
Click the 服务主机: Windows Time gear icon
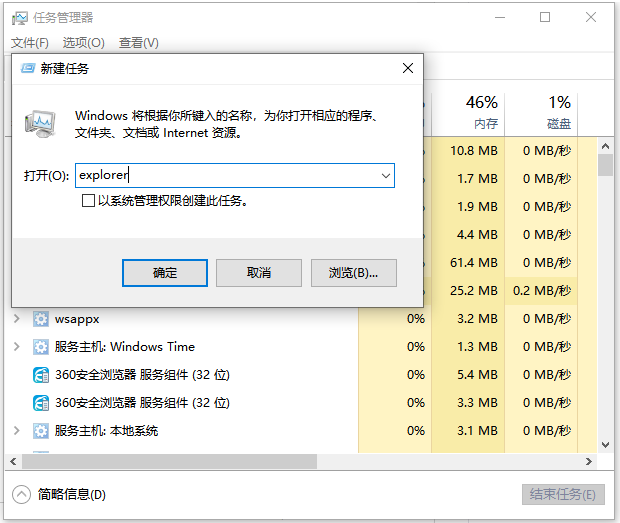point(41,347)
